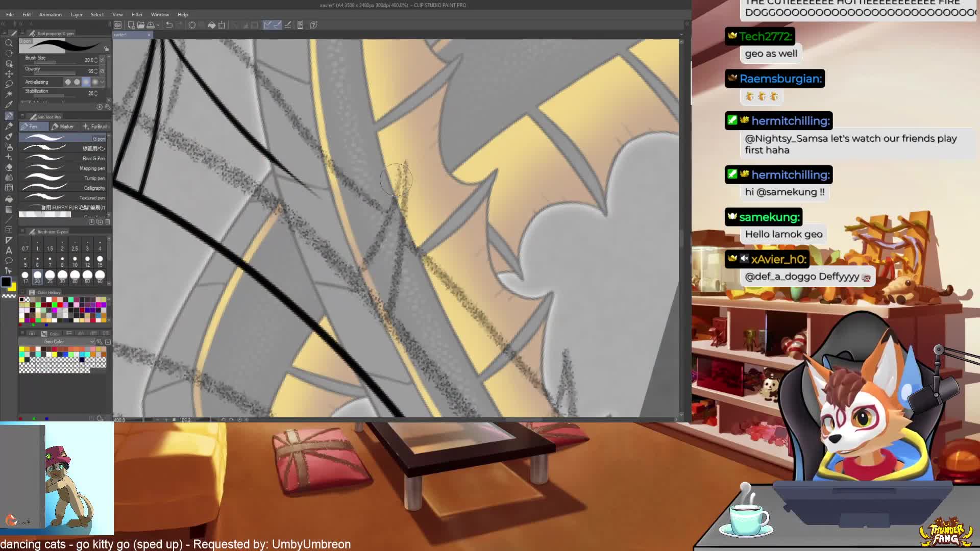Toggle Snap to Grid in command bar
The image size is (980, 551).
(288, 25)
